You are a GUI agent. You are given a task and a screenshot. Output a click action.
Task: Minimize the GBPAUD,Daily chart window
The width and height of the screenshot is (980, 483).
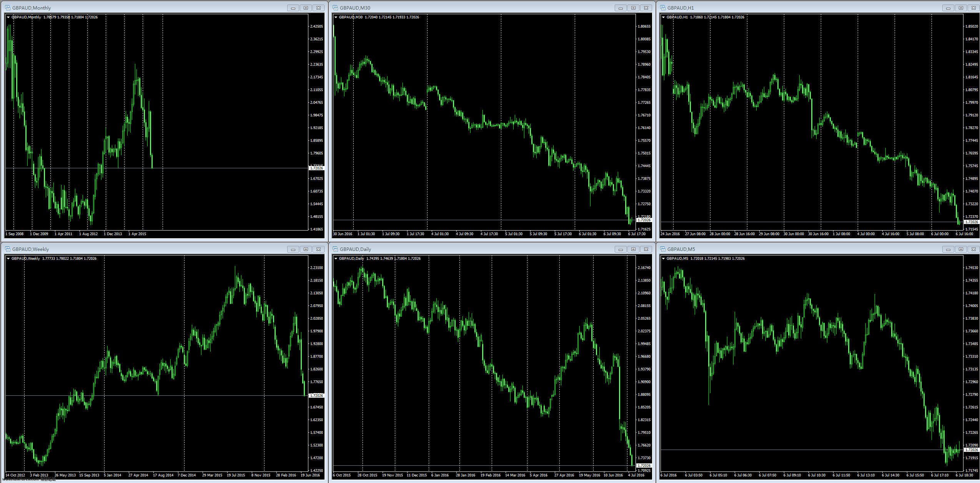(x=621, y=249)
